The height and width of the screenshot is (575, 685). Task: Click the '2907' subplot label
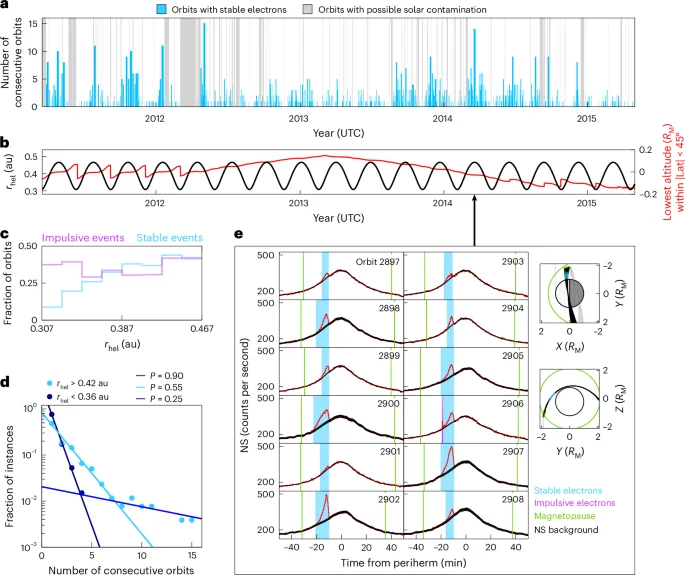pos(513,451)
